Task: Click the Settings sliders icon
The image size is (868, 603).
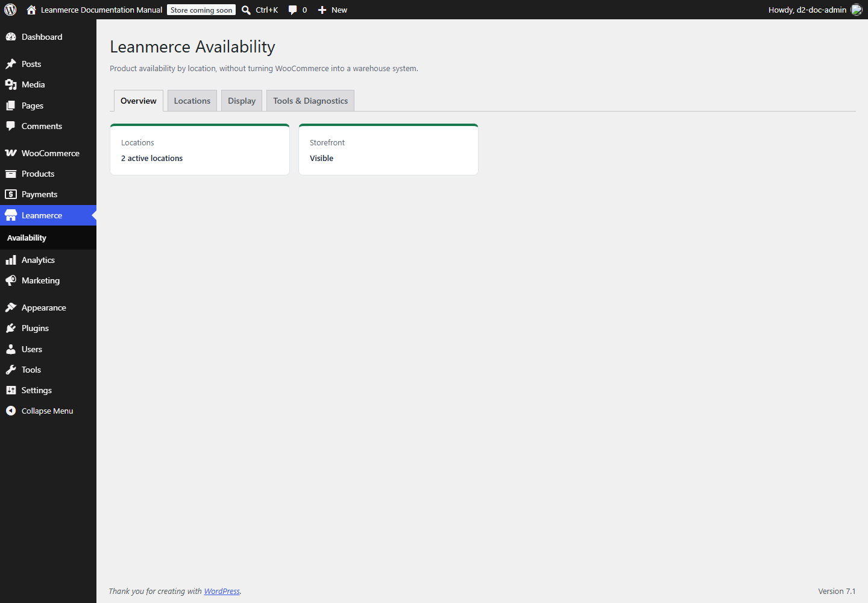Action: [11, 390]
